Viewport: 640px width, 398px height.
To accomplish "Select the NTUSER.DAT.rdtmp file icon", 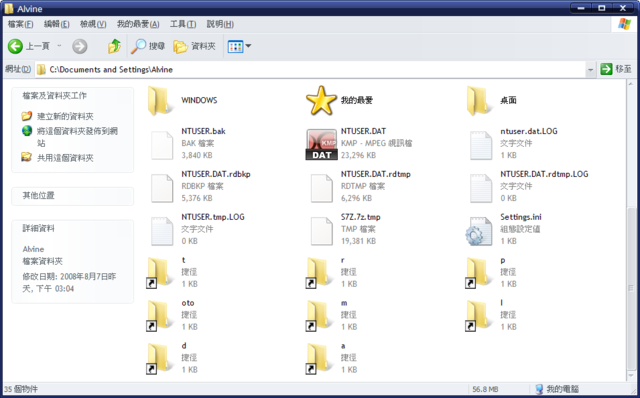I will pyautogui.click(x=322, y=188).
